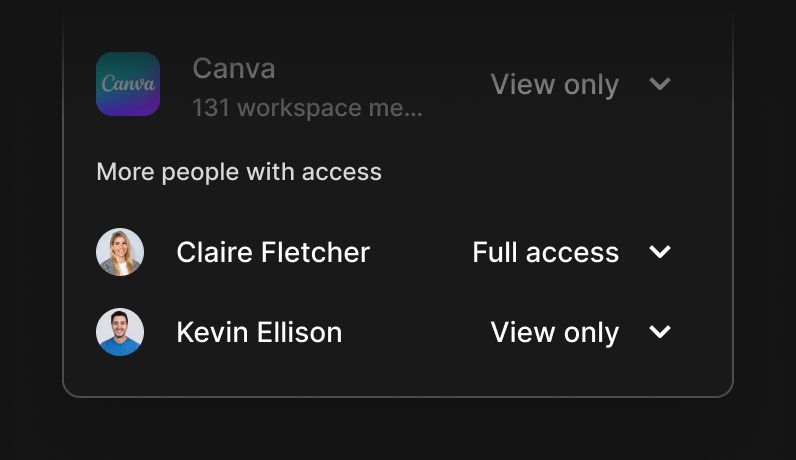Click gap between Claire Fletcher and Full access

[421, 252]
